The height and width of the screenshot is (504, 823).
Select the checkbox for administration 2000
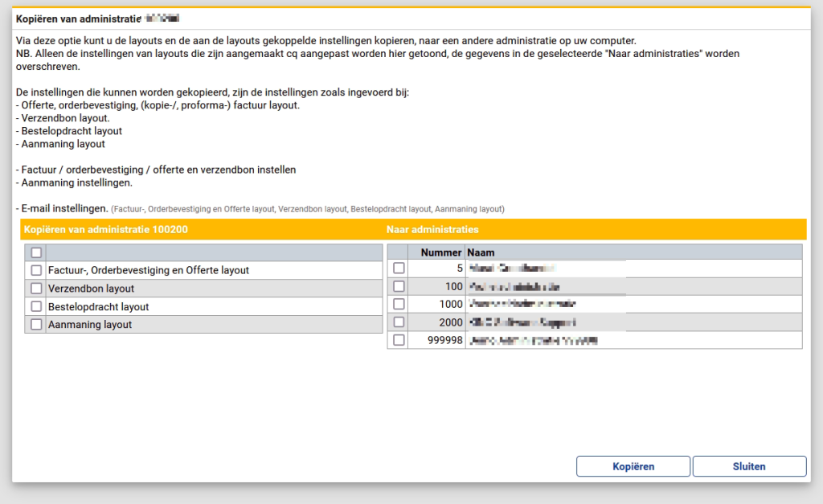click(399, 322)
